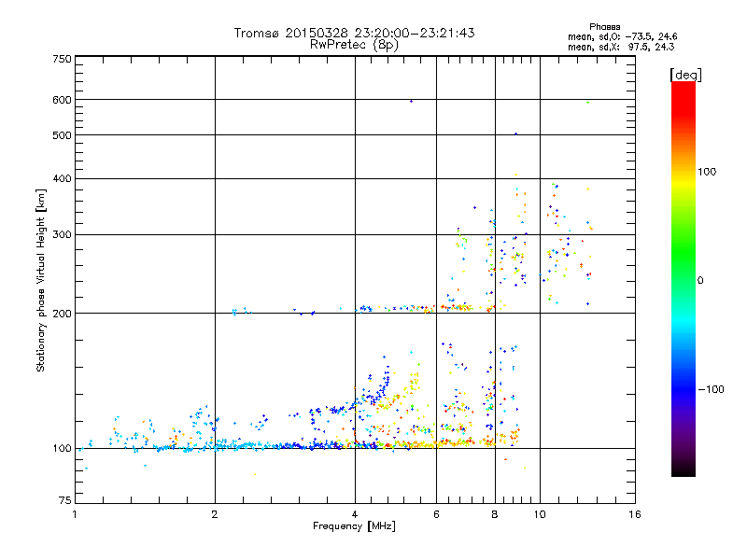
Task: Click the y-axis tick label '200'
Action: [62, 314]
